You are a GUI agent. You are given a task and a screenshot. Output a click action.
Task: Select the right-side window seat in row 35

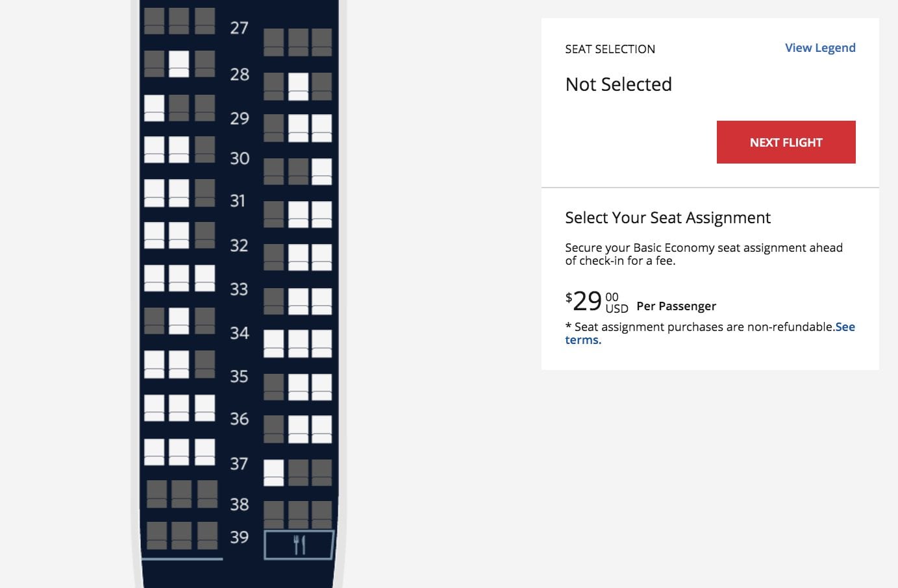[323, 385]
